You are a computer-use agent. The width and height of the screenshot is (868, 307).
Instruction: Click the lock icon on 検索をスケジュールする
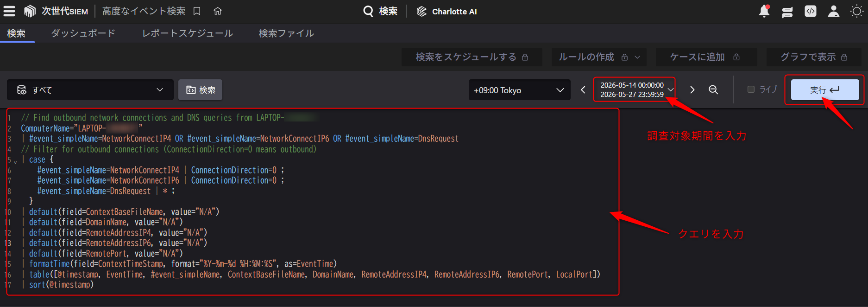pyautogui.click(x=525, y=57)
